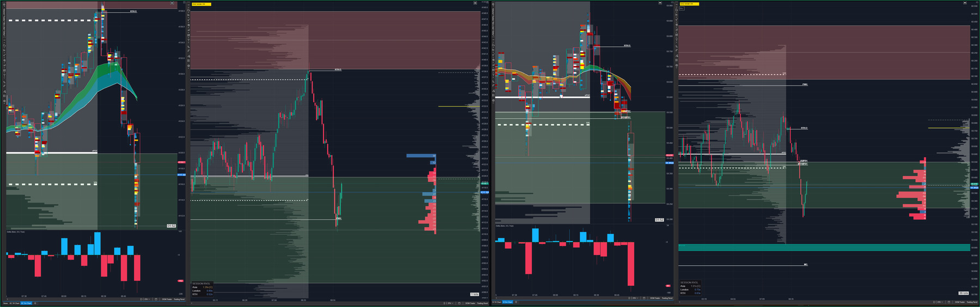Image resolution: width=980 pixels, height=307 pixels.
Task: Click the Delta indicator title in the GC 5m pane
Action: (15, 232)
